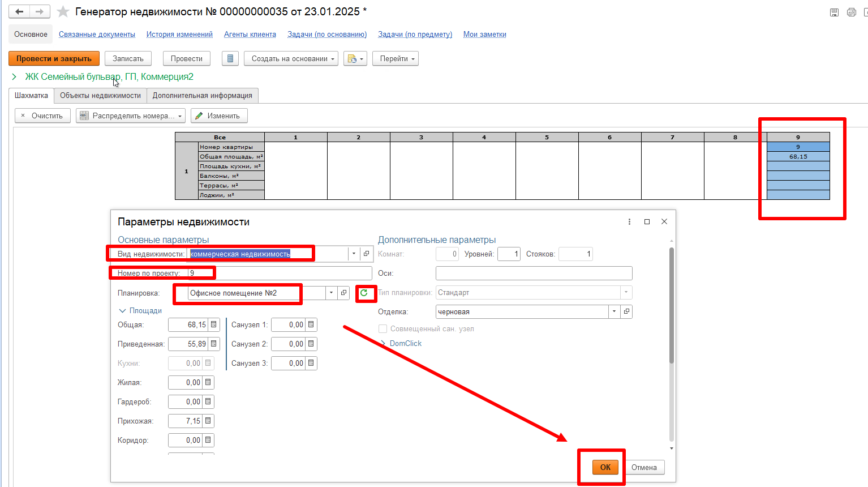Click the favorites star icon near title
This screenshot has height=487, width=868.
click(63, 11)
